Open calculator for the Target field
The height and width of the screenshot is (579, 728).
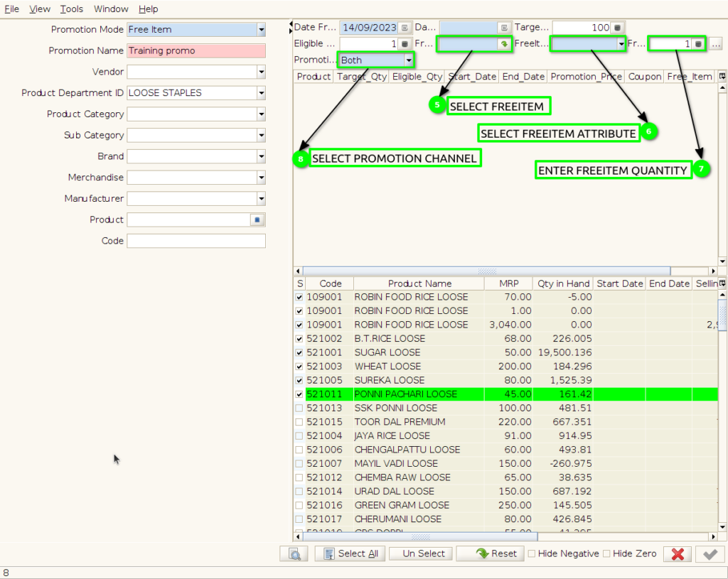click(x=617, y=28)
